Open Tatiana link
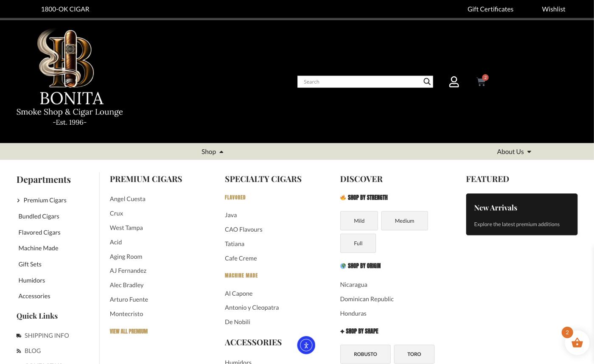The width and height of the screenshot is (594, 364). [x=234, y=244]
